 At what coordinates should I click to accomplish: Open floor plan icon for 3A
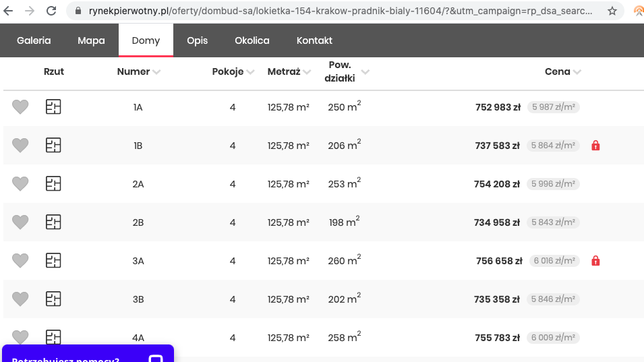click(53, 260)
